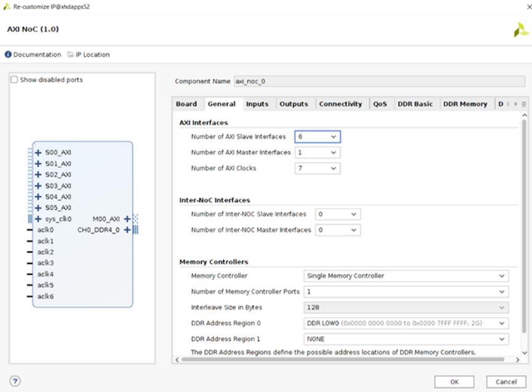Click the OK button
This screenshot has width=532, height=392.
454,382
